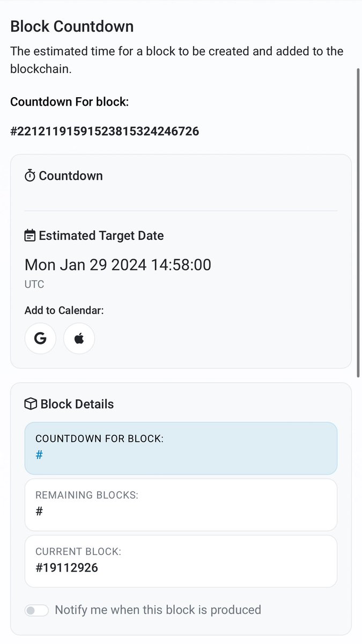The image size is (362, 644).
Task: Select the Current Block card
Action: (x=181, y=561)
